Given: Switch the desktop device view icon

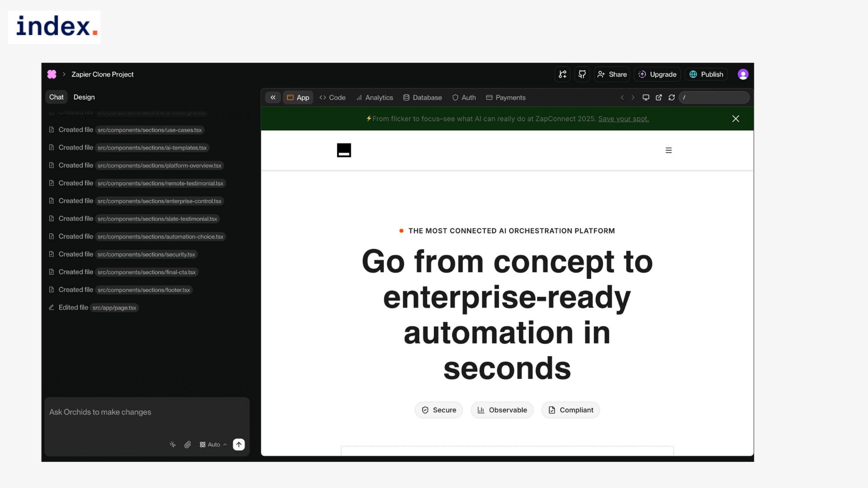Looking at the screenshot, I should tap(646, 98).
